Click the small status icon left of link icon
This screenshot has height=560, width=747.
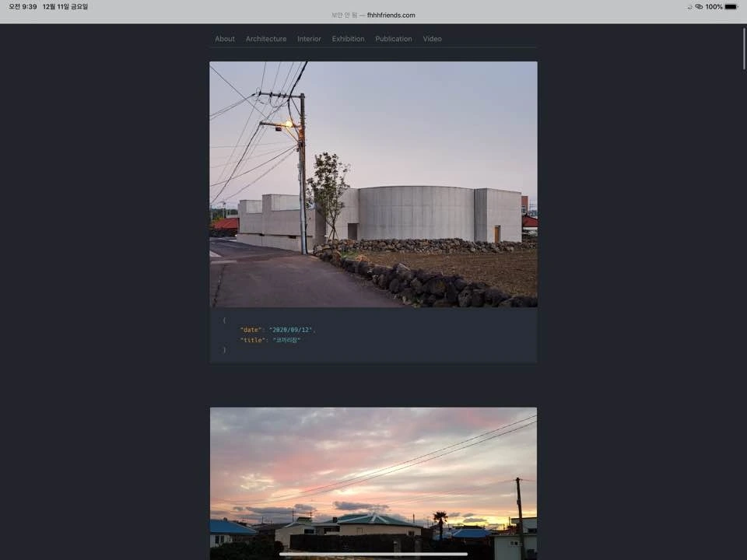[x=689, y=7]
